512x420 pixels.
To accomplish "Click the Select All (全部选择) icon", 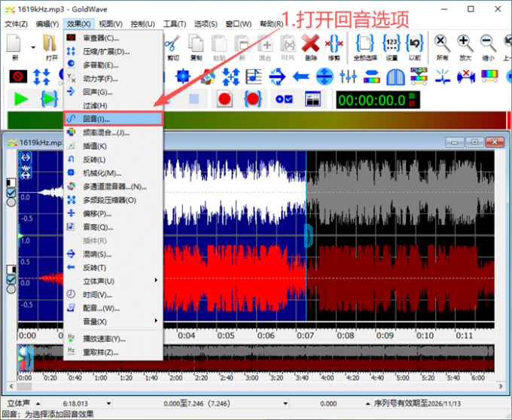I will [365, 44].
